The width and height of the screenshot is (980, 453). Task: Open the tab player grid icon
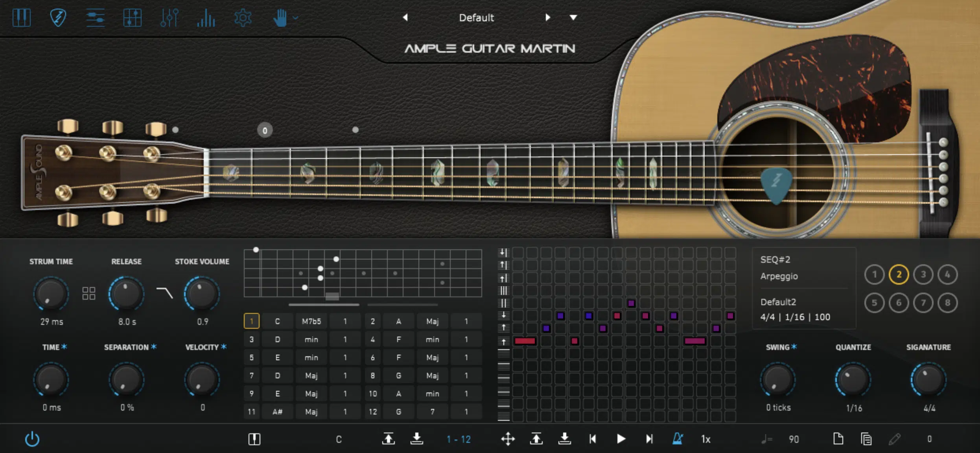(x=132, y=18)
